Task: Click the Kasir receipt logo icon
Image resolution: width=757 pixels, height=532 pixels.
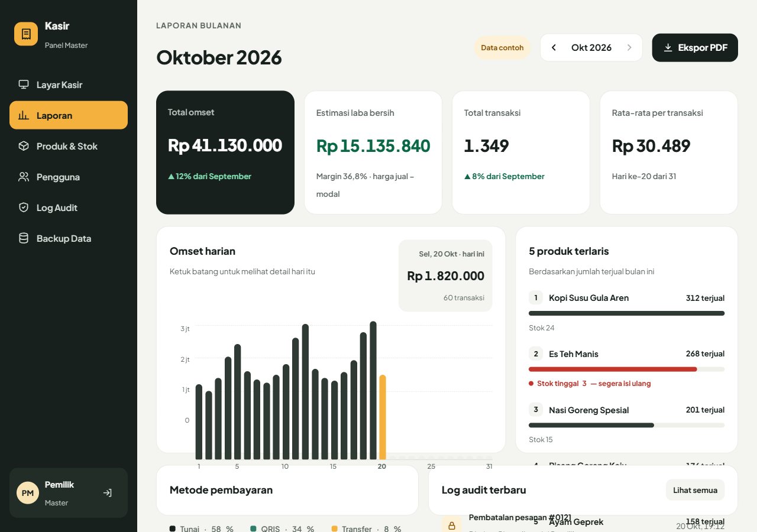Action: coord(26,34)
